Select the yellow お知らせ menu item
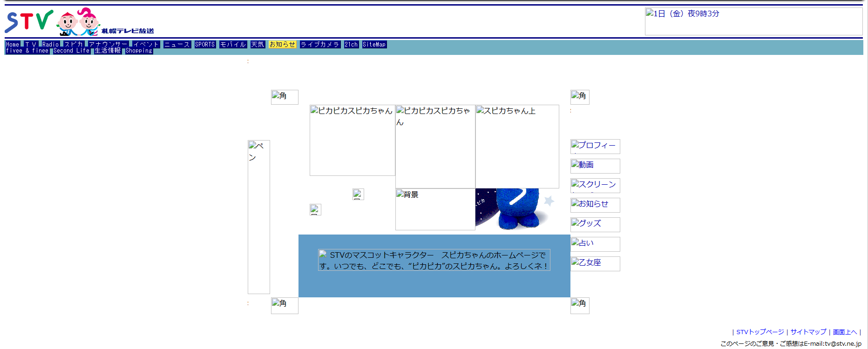The image size is (868, 349). tap(282, 45)
